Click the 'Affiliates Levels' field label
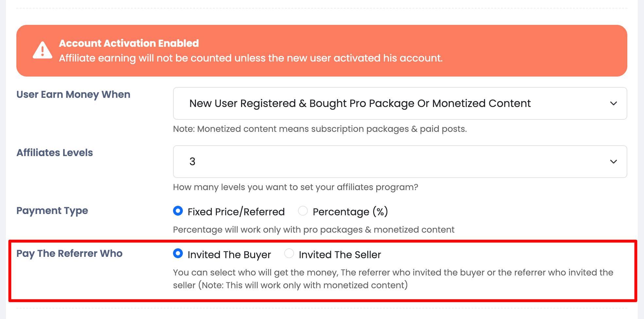The height and width of the screenshot is (319, 644). pyautogui.click(x=55, y=153)
